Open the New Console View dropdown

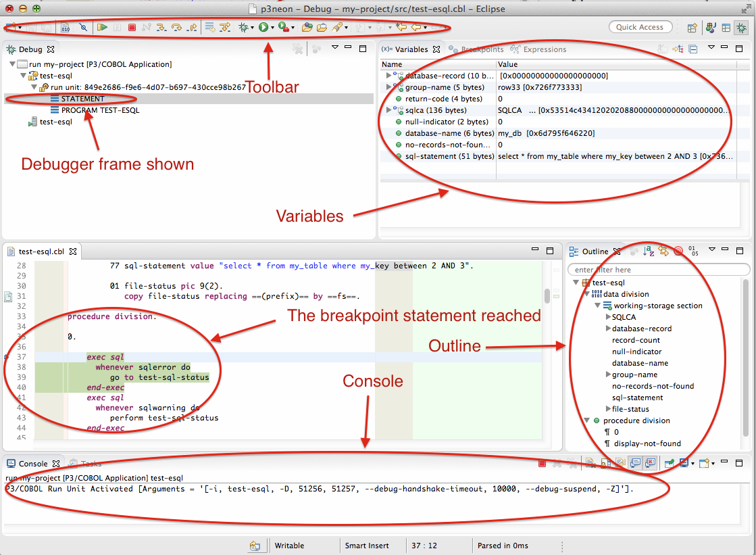pyautogui.click(x=713, y=464)
